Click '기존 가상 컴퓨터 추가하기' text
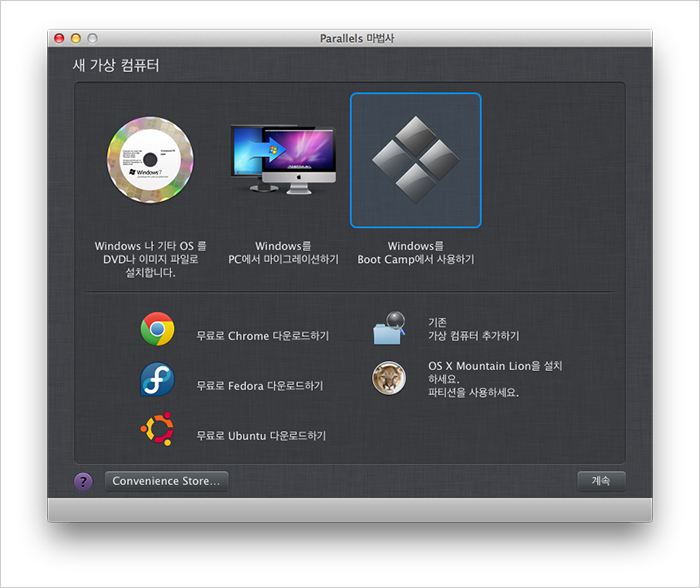The image size is (700, 588). (x=474, y=329)
